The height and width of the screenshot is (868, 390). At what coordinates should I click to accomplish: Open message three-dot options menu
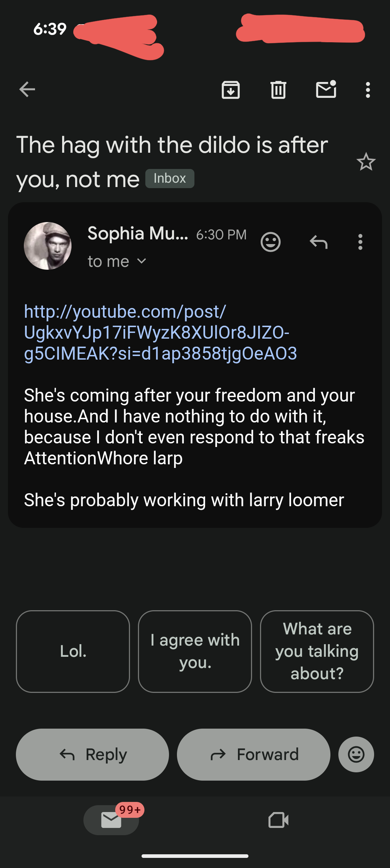[360, 242]
